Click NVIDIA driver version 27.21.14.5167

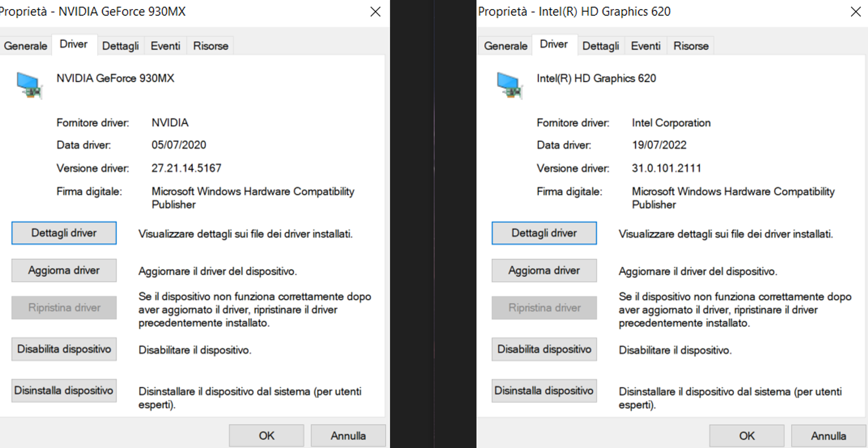click(x=186, y=168)
